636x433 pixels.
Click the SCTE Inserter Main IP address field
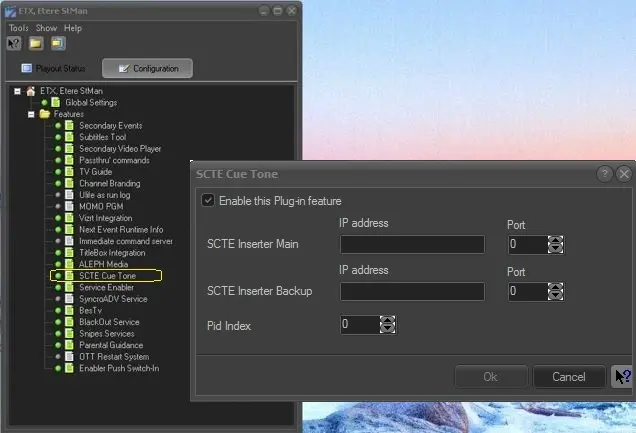[412, 244]
